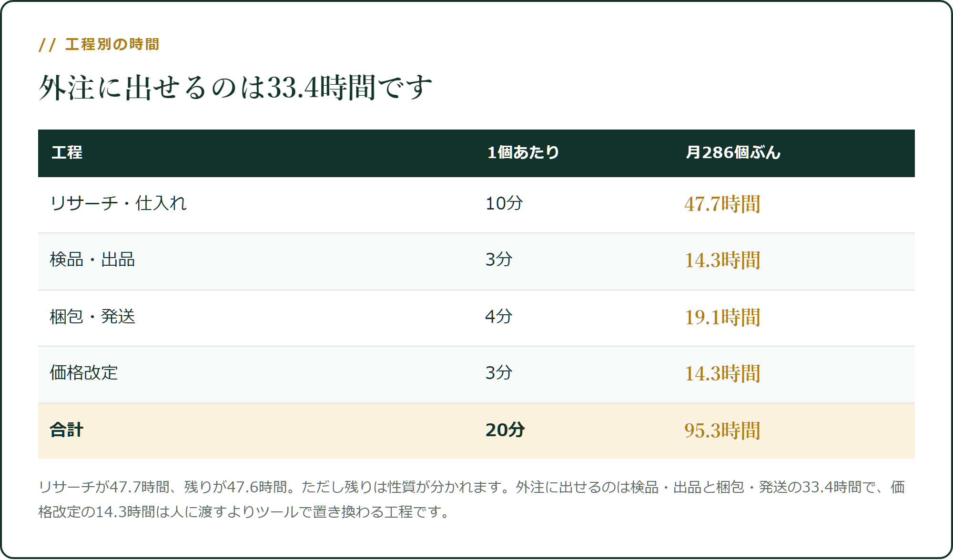This screenshot has width=953, height=560.
Task: Click the '3分' cell in the 検品・出品 row
Action: coord(498,260)
